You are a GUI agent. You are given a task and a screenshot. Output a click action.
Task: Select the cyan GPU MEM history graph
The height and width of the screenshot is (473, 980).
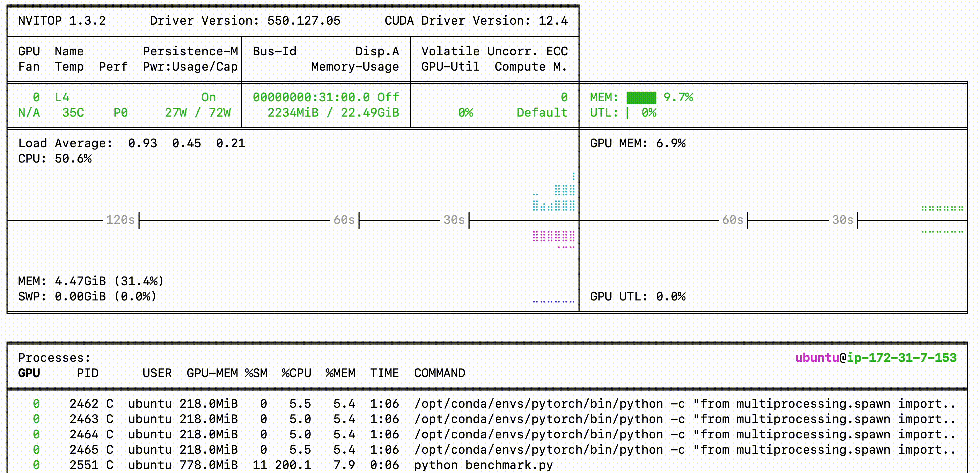click(x=554, y=198)
